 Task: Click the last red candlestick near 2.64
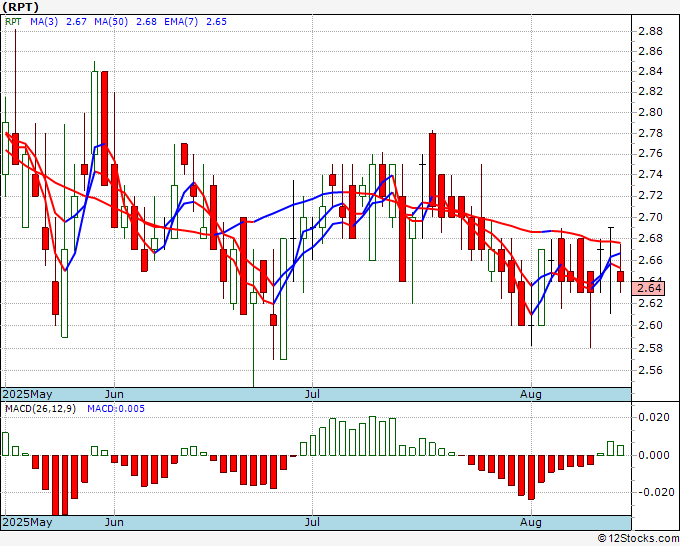[621, 276]
